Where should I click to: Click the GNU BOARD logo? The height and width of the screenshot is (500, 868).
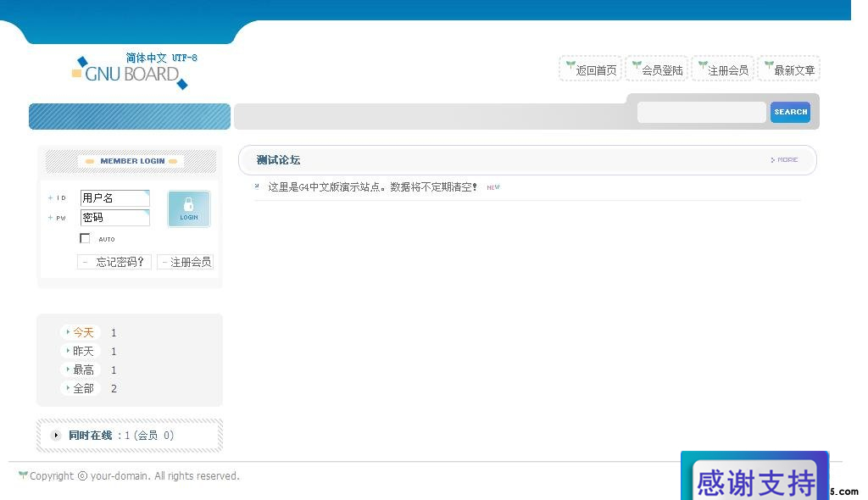coord(130,71)
